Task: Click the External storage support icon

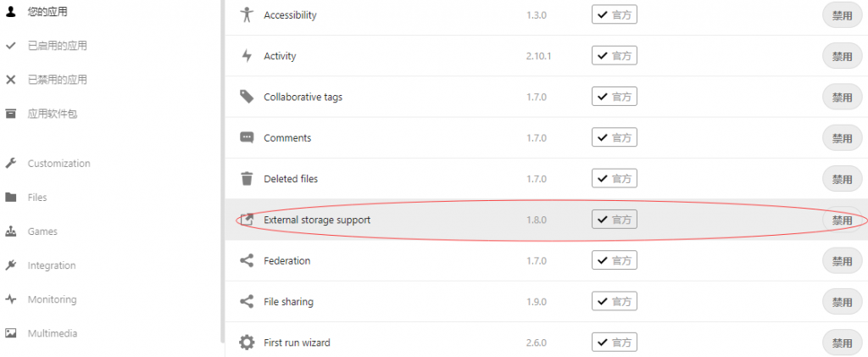Action: pyautogui.click(x=247, y=220)
